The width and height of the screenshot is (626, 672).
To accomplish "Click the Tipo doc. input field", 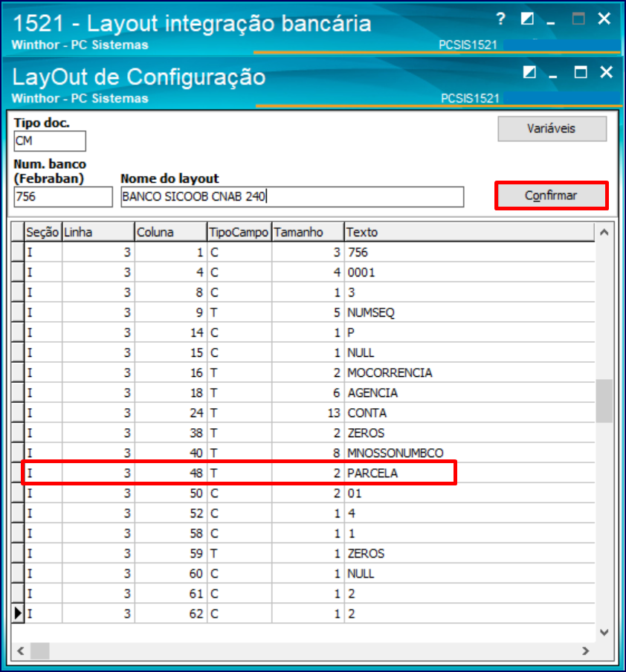I will (50, 141).
